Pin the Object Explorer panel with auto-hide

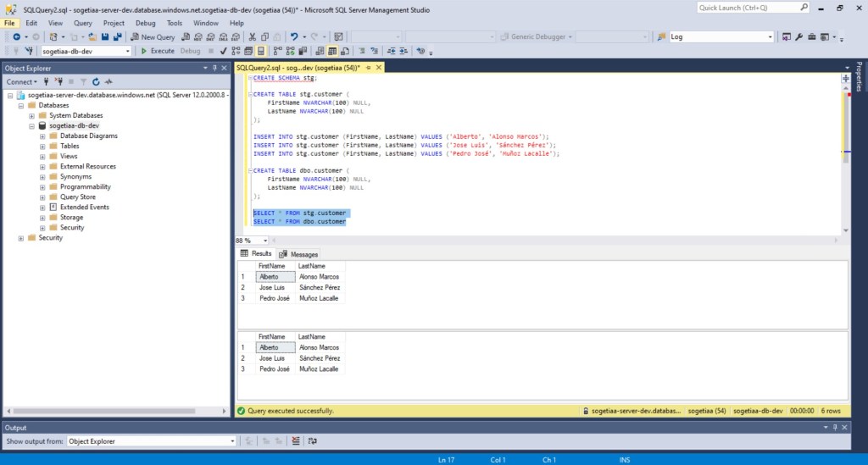[x=215, y=68]
